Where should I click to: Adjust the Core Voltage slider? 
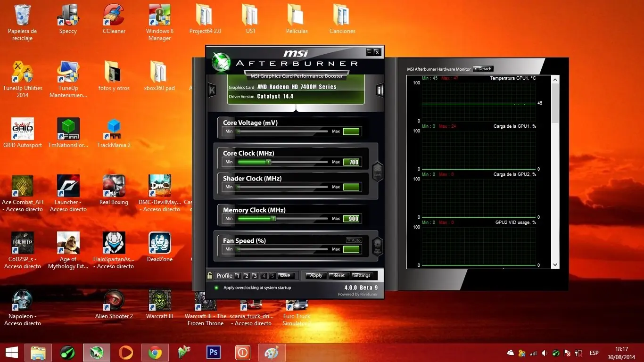[x=282, y=132]
